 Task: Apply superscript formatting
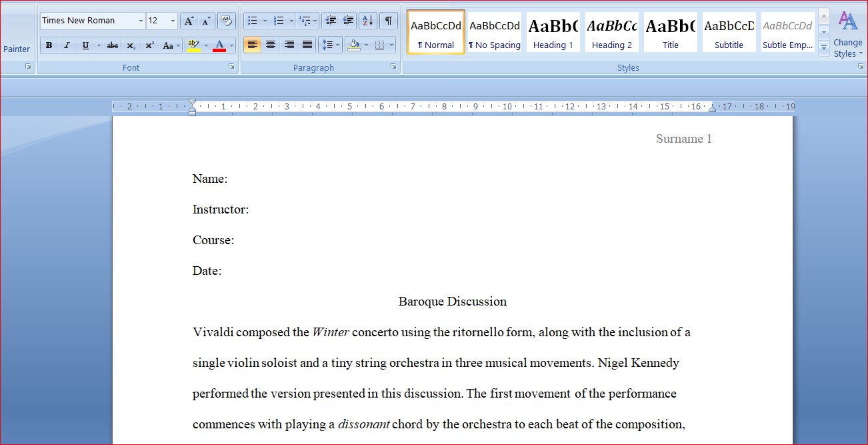click(x=150, y=45)
